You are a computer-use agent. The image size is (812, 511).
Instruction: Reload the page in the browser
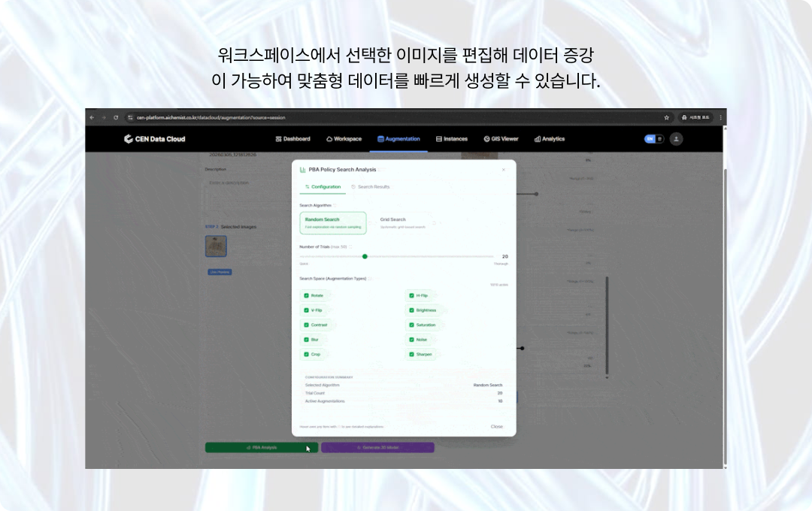pyautogui.click(x=116, y=117)
